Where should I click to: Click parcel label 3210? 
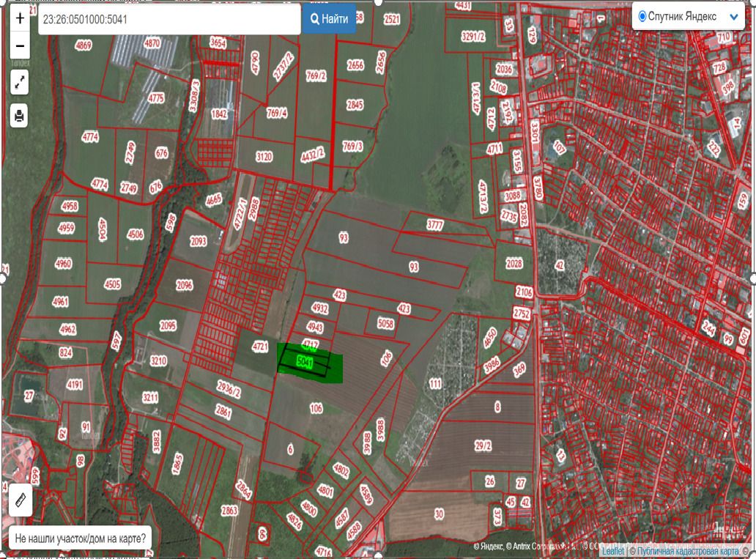[159, 360]
